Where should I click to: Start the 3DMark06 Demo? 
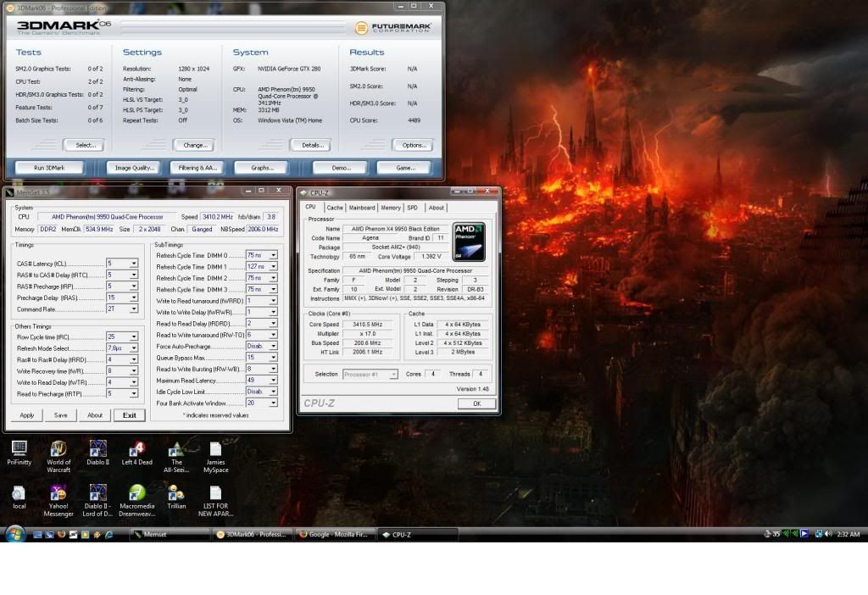pos(341,168)
